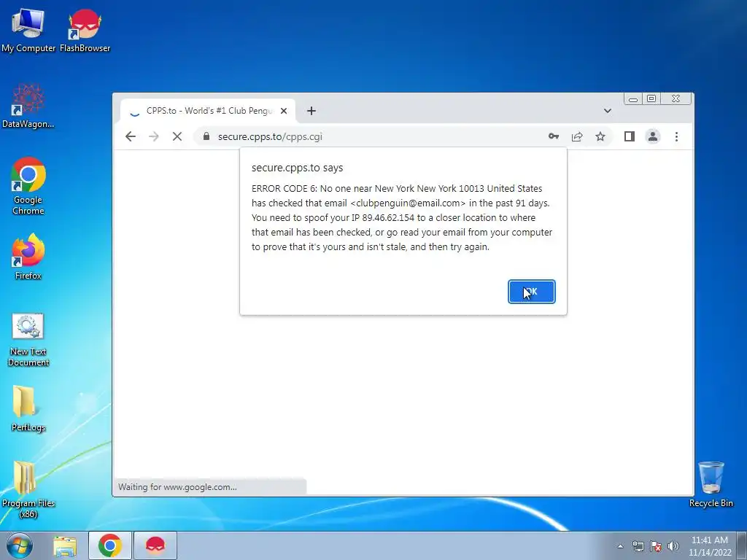Select the PerfLogs folder icon
Image resolution: width=747 pixels, height=560 pixels.
(x=28, y=408)
